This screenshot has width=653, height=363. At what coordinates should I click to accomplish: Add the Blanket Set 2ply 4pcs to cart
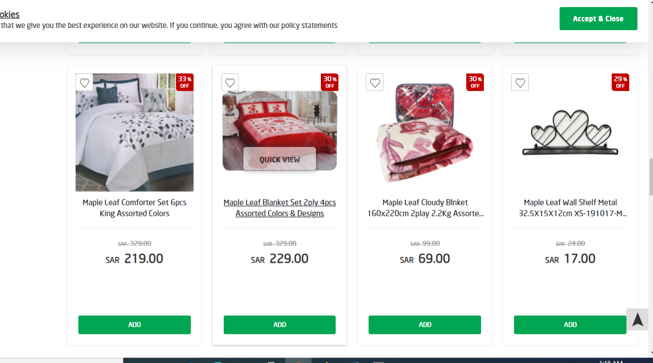279,325
